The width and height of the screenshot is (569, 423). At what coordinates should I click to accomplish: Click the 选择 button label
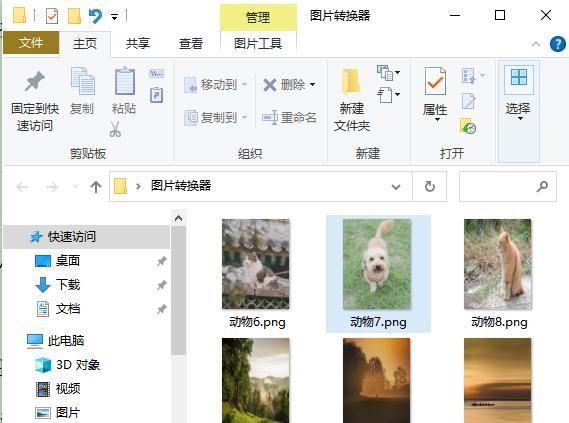518,108
